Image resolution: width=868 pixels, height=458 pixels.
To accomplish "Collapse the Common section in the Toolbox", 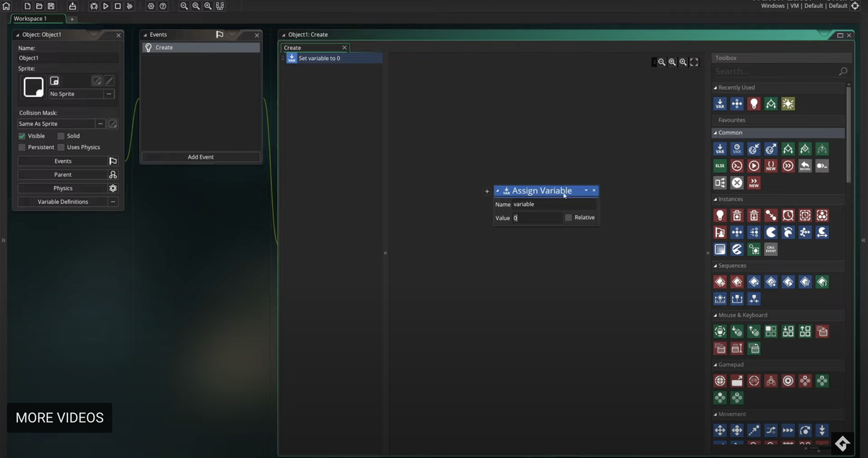I will click(x=716, y=132).
